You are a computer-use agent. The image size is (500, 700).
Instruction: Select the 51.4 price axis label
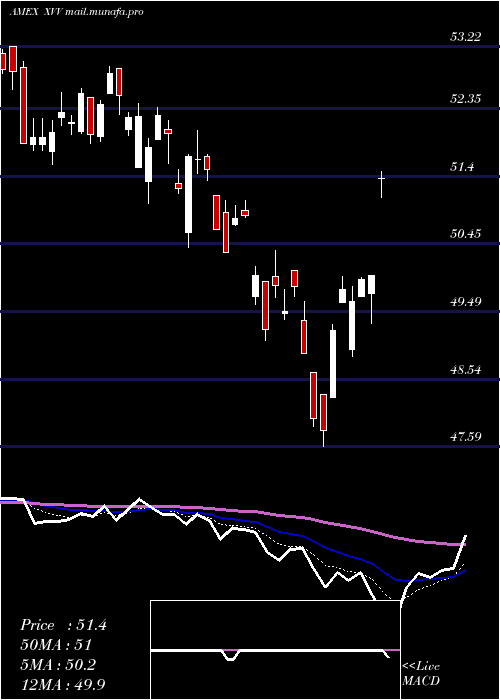[x=462, y=167]
